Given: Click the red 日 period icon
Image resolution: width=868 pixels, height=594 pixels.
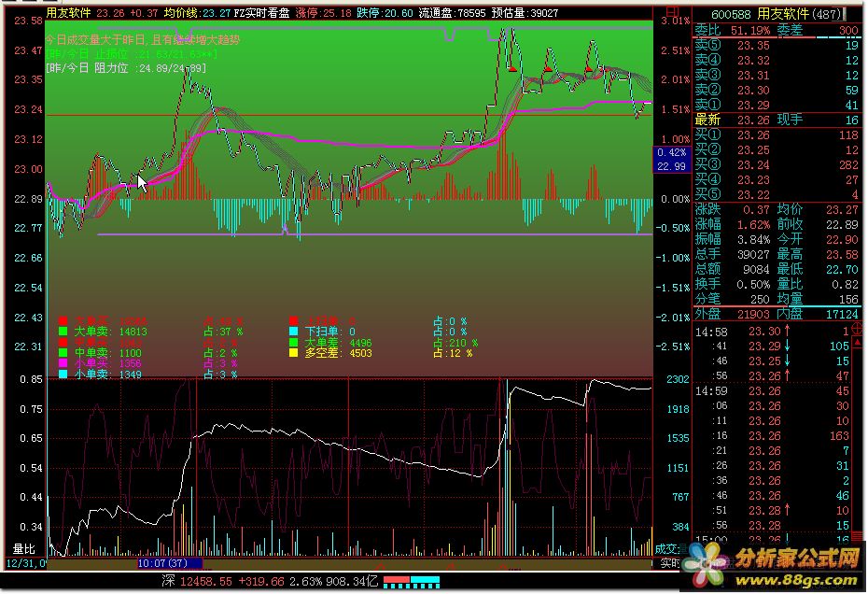Looking at the screenshot, I should [671, 10].
